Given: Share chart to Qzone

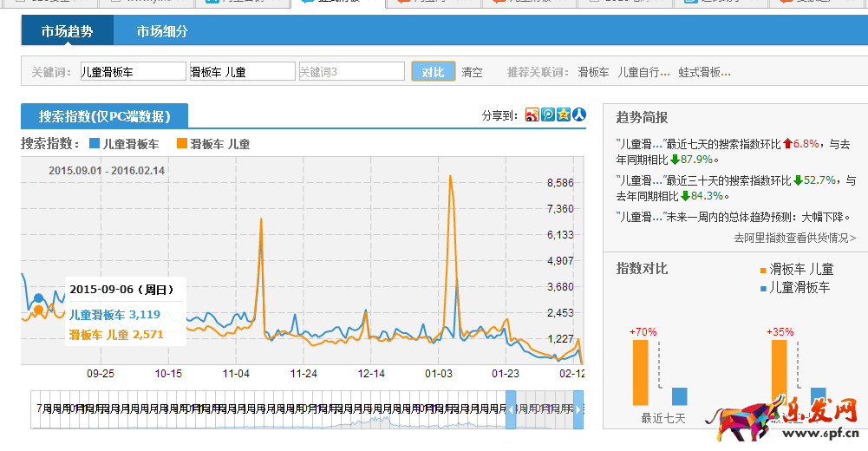Looking at the screenshot, I should coord(564,114).
